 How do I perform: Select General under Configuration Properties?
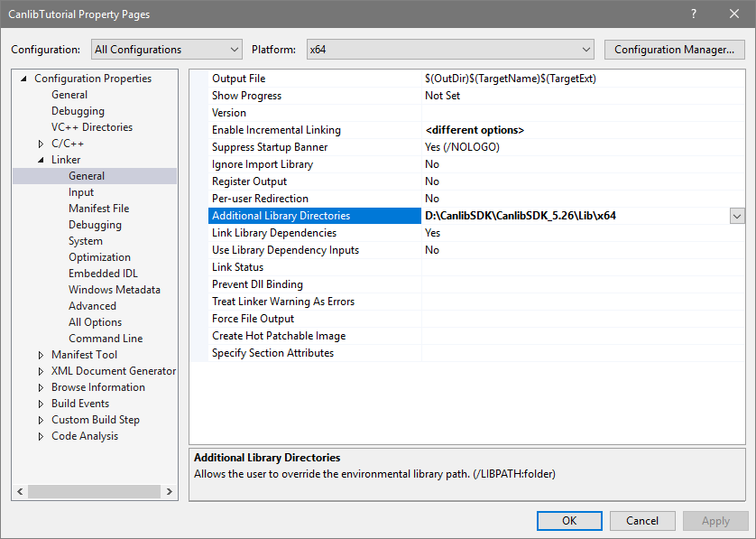tap(69, 95)
